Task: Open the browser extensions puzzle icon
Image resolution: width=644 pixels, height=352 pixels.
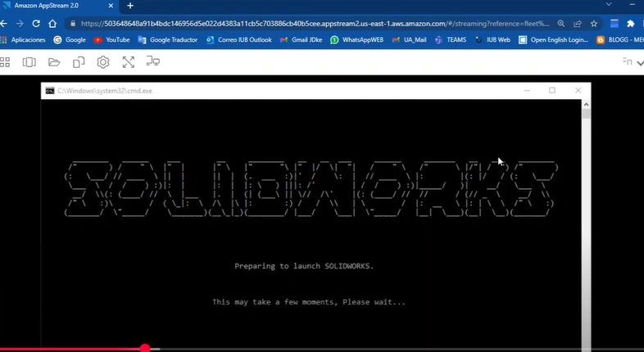Action: 631,24
